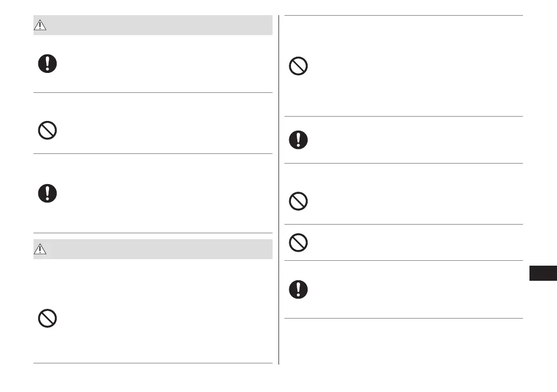Click the lowest exclamation icon in the right column
Image resolution: width=557 pixels, height=392 pixels.
[298, 290]
